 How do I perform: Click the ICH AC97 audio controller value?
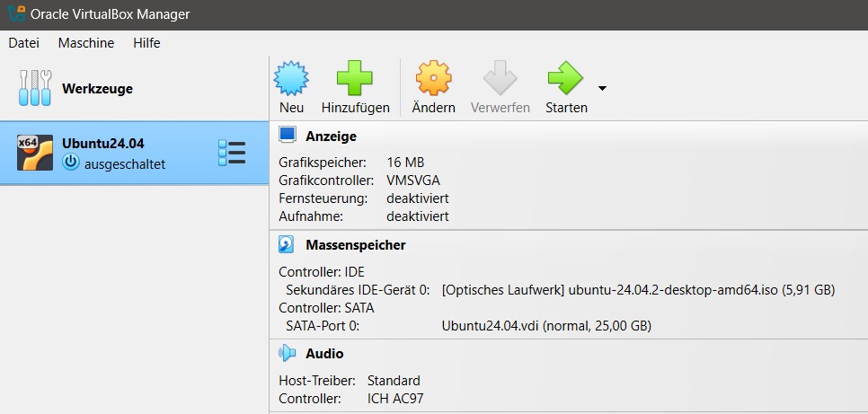[395, 399]
